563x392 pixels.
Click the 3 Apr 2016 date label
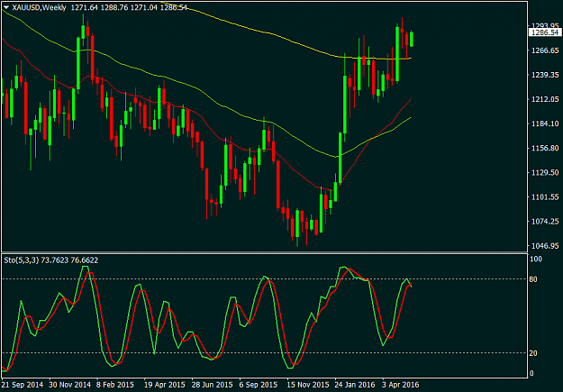[400, 385]
